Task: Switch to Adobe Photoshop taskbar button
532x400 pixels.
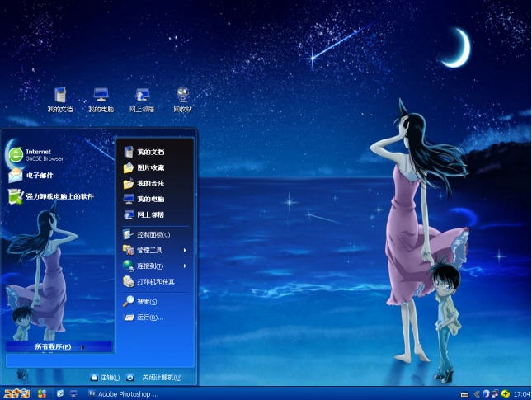Action: pyautogui.click(x=124, y=393)
